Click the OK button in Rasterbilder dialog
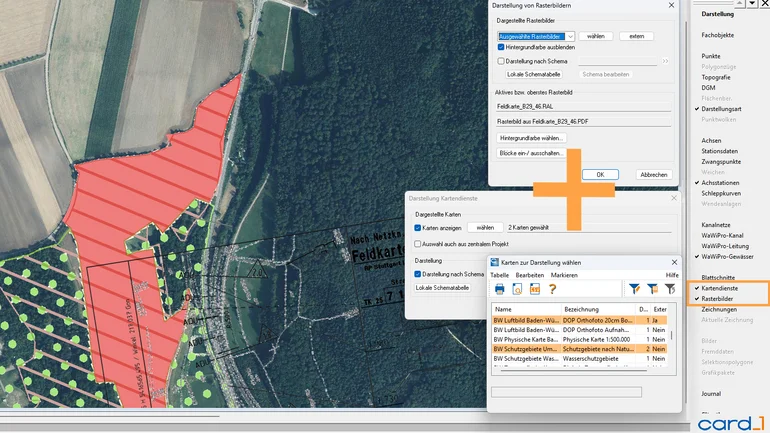770x433 pixels. 600,174
